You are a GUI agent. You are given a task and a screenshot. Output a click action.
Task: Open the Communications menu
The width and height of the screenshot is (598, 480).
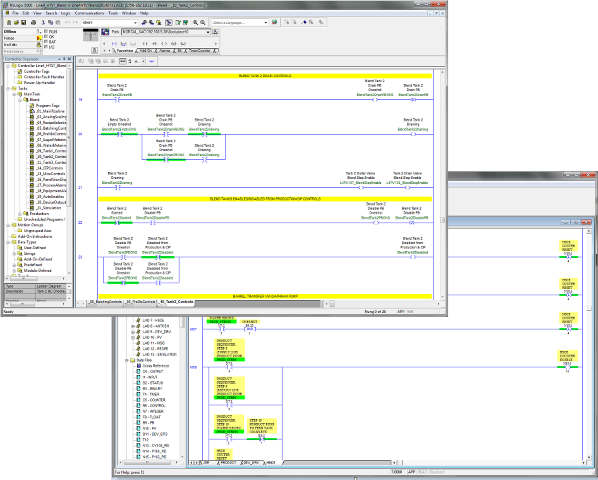coord(89,13)
